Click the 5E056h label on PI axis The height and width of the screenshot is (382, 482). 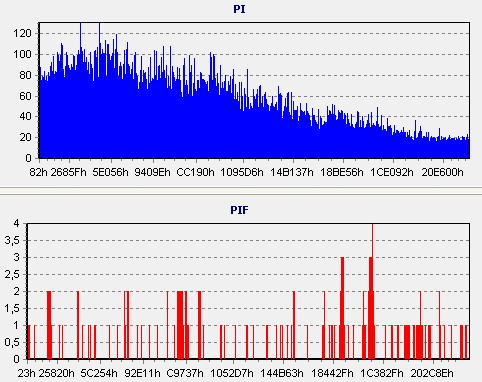click(110, 172)
